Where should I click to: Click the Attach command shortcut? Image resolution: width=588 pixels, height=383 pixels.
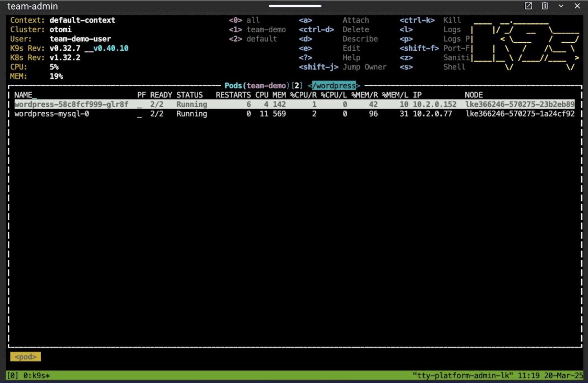pyautogui.click(x=356, y=20)
